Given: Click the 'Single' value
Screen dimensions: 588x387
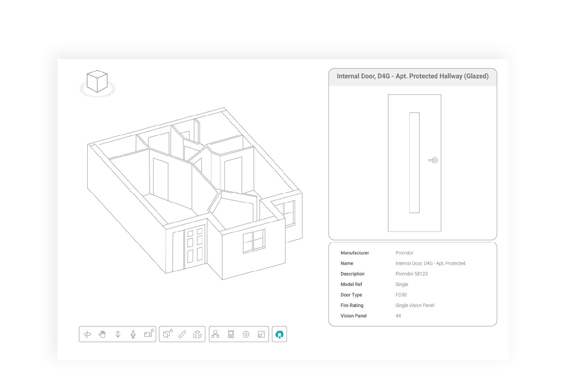Looking at the screenshot, I should [402, 284].
